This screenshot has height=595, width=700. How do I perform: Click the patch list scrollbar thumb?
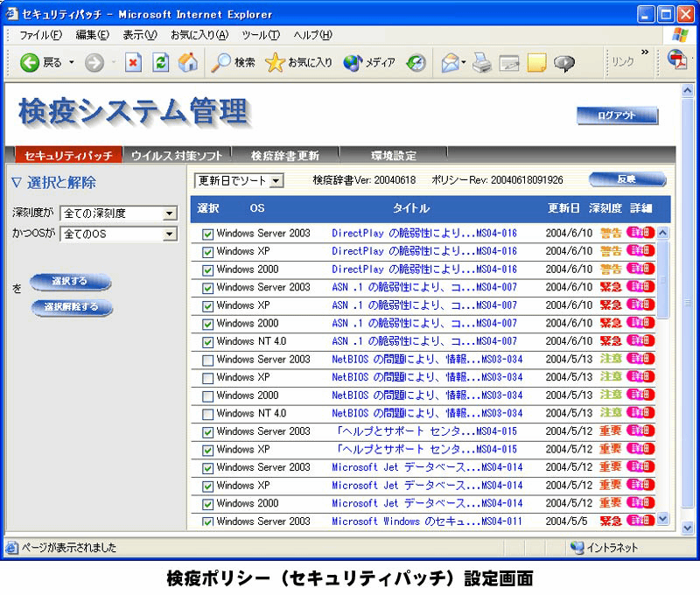pos(663,279)
